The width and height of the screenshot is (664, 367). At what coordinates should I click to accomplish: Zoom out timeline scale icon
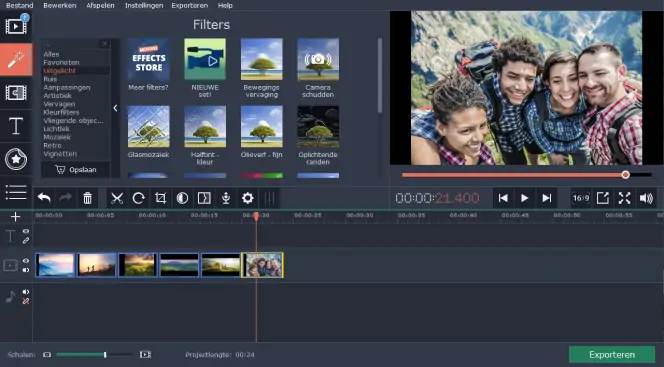pos(47,354)
